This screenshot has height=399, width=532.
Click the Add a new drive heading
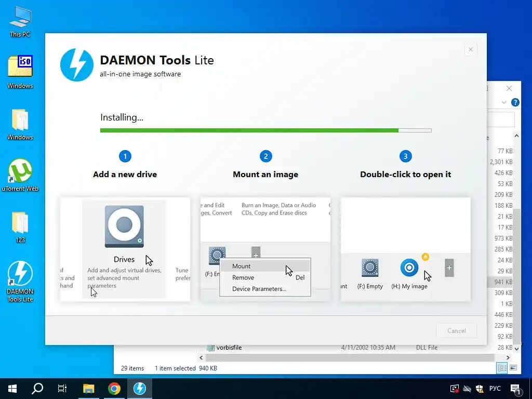pyautogui.click(x=125, y=175)
